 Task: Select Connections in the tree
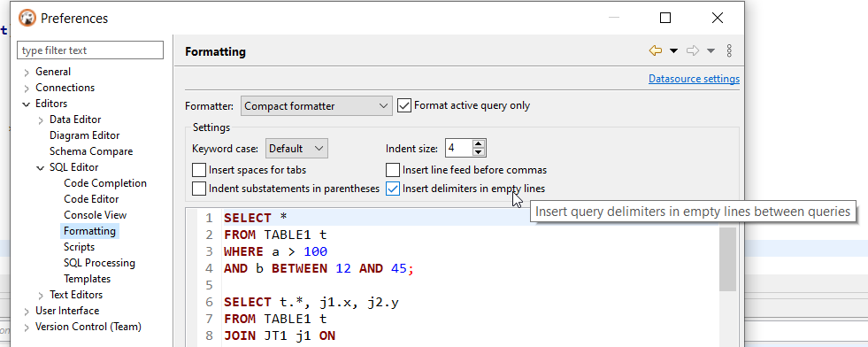(x=65, y=88)
